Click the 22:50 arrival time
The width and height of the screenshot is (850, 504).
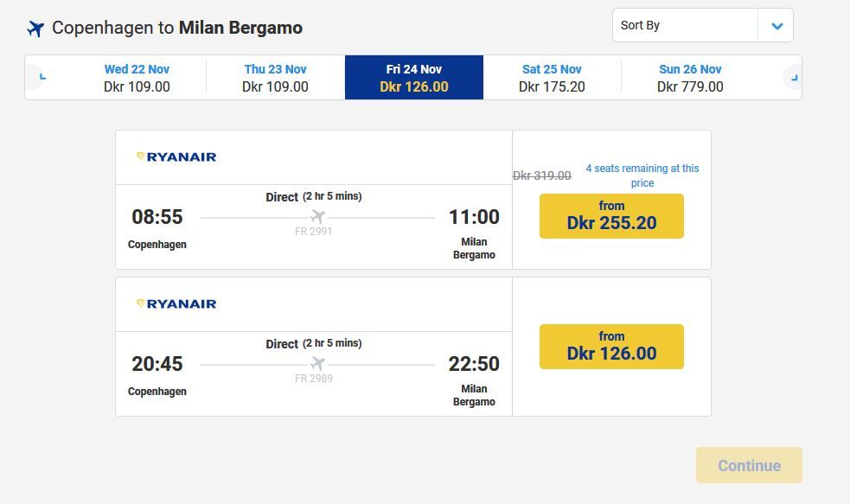pos(474,364)
